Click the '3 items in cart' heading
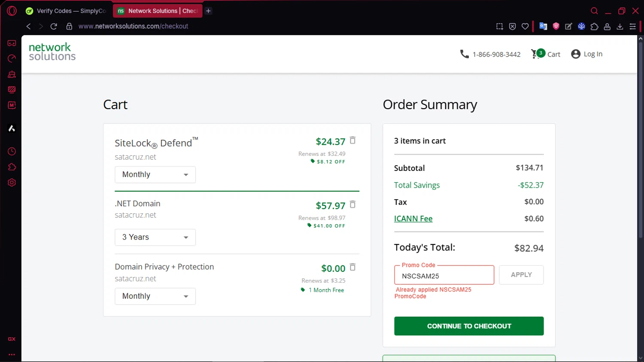The image size is (644, 362). pos(420,141)
